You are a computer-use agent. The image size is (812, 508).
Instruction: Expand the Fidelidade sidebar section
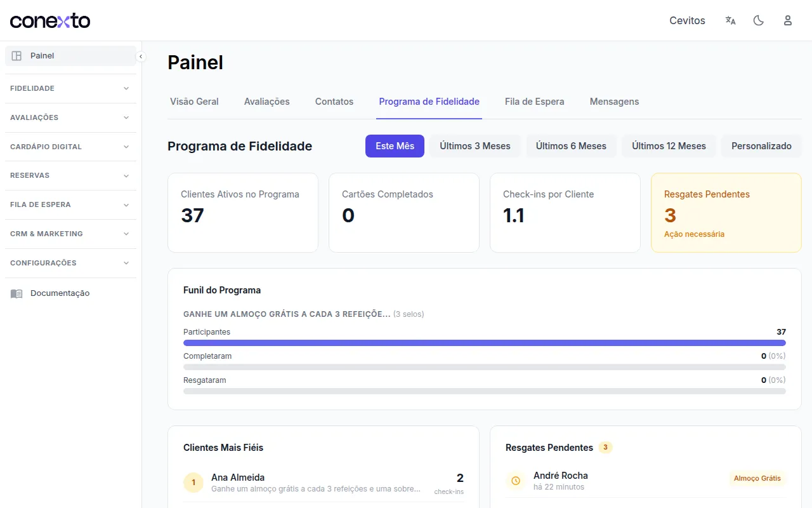pos(70,88)
